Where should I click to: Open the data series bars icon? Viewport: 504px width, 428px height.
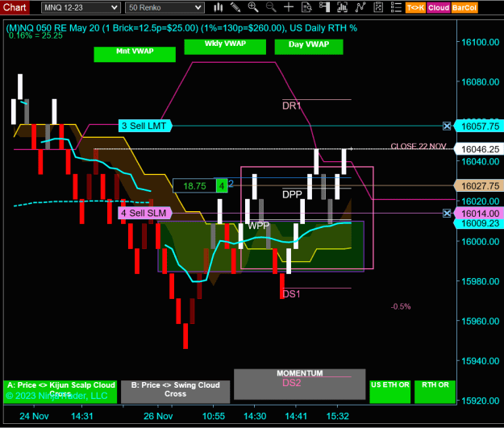[x=343, y=7]
